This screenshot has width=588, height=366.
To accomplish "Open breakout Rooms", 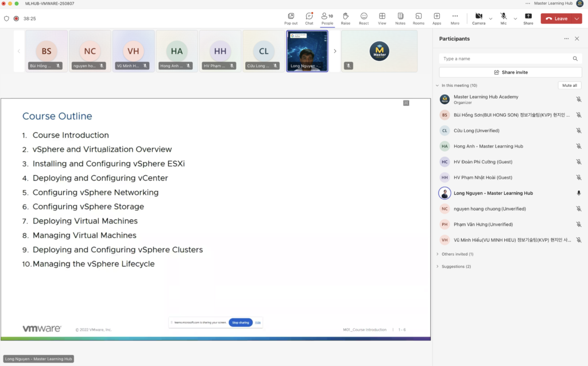I will click(x=418, y=18).
